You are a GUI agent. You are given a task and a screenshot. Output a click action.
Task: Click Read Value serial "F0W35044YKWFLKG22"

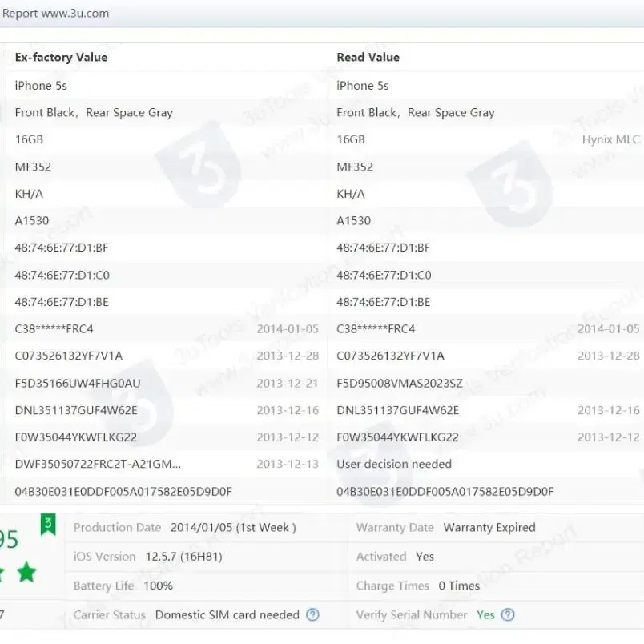point(397,437)
